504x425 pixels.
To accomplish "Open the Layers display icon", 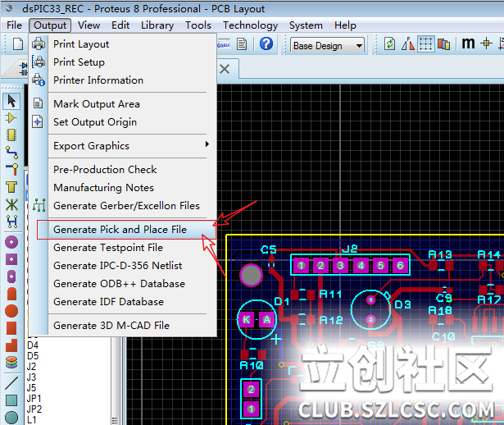I will tap(443, 44).
